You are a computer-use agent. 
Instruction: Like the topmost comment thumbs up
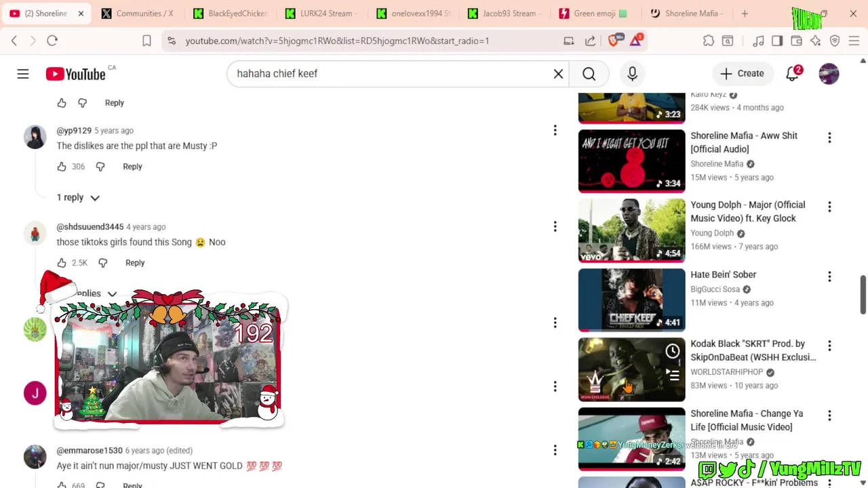(x=62, y=102)
